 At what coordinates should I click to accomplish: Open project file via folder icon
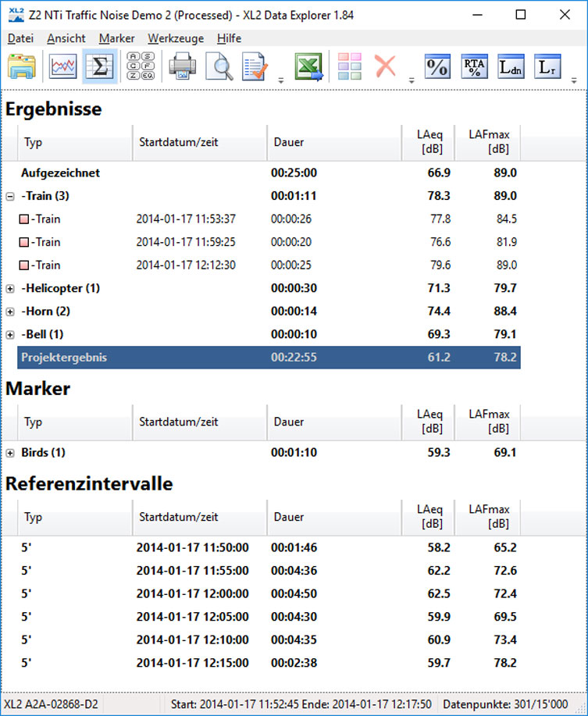pos(22,67)
